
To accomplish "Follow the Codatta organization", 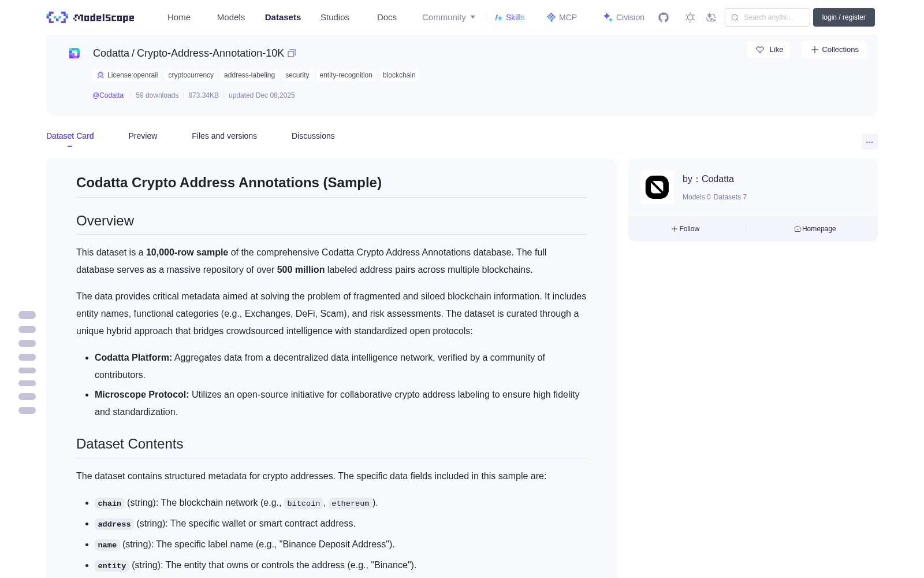I will [x=685, y=229].
